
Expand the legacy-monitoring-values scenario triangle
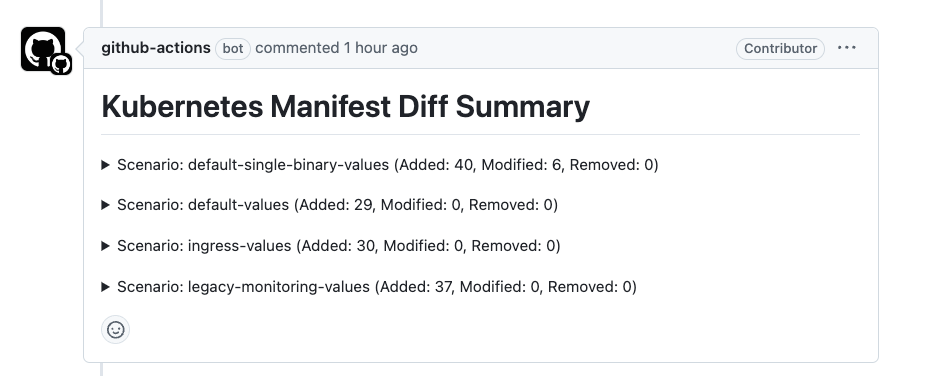coord(105,287)
